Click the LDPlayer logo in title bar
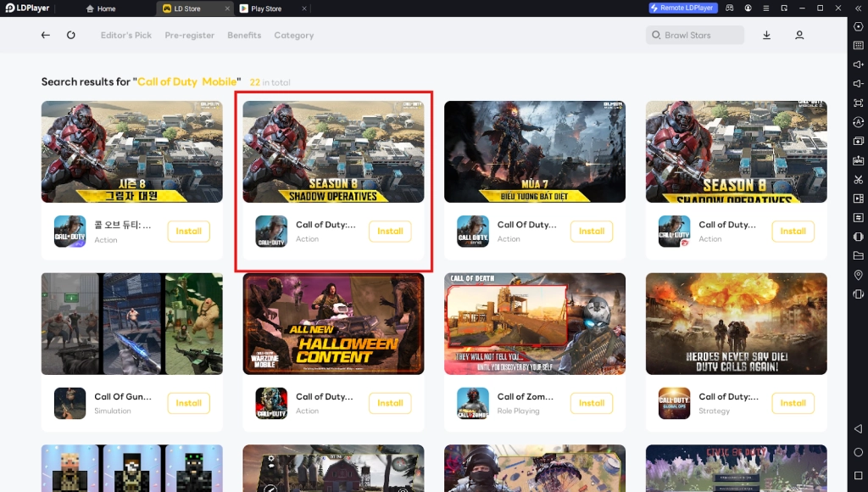Viewport: 868px width, 492px height. (x=27, y=8)
